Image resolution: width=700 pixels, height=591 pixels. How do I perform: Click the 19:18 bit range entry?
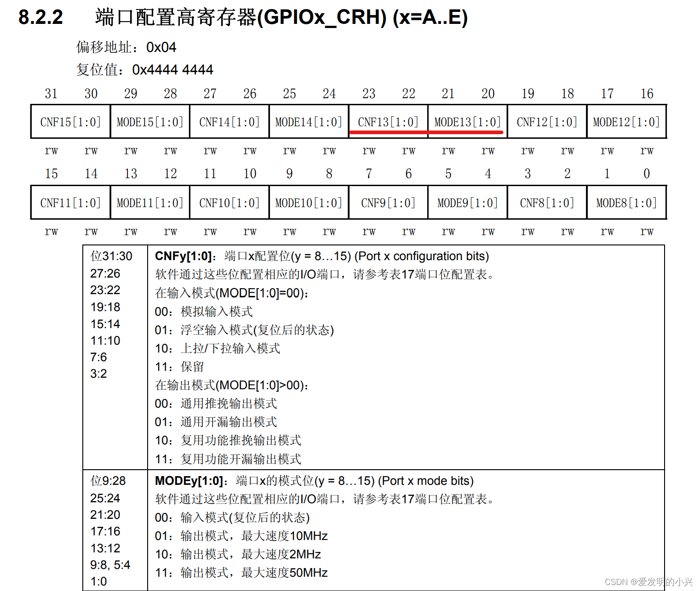click(105, 307)
